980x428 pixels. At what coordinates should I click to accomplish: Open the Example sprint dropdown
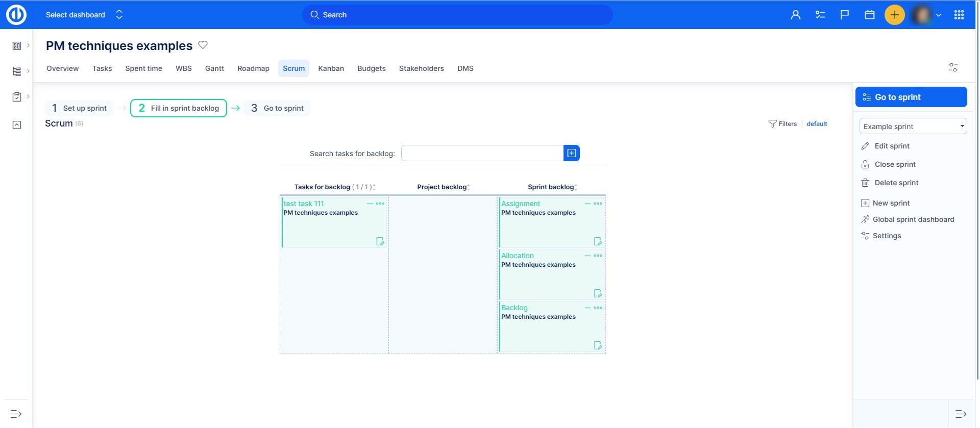coord(913,126)
